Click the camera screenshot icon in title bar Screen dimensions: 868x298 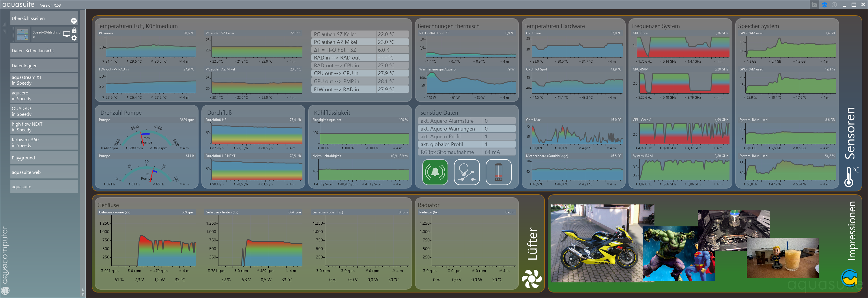(x=814, y=5)
